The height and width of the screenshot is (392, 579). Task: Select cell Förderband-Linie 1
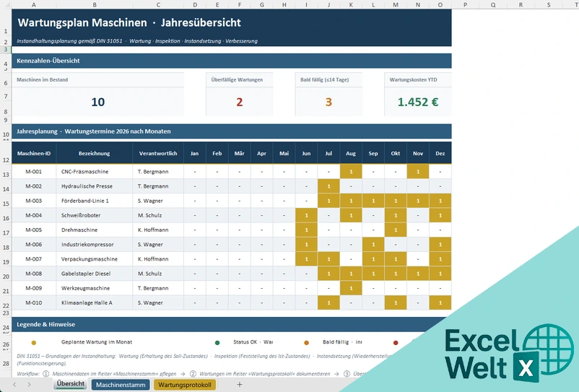94,201
